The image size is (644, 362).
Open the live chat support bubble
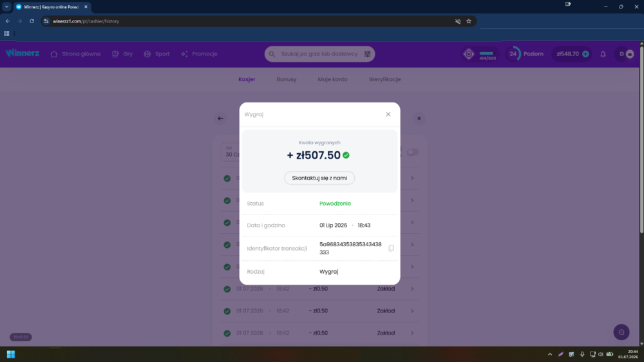[x=621, y=332]
